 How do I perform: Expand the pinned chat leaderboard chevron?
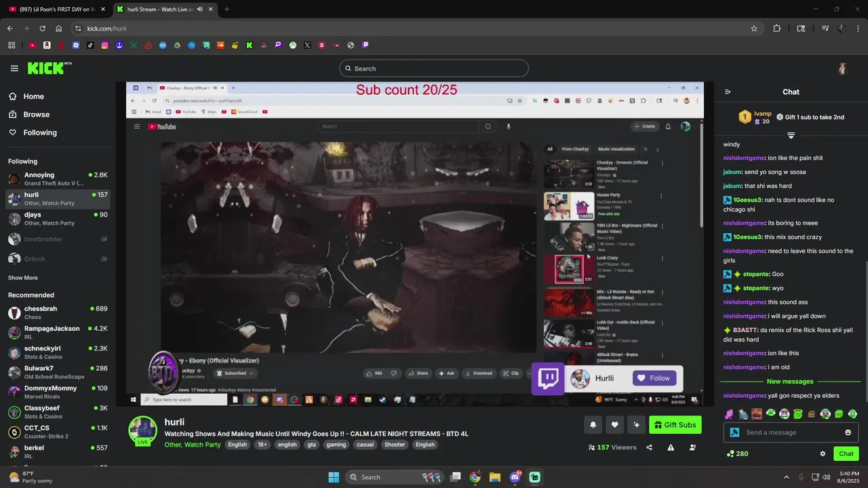pos(791,136)
